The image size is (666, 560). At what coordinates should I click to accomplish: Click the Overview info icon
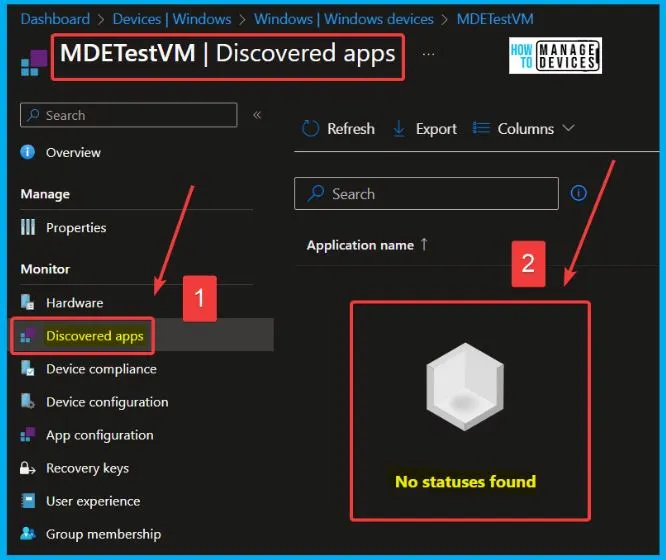[x=28, y=152]
